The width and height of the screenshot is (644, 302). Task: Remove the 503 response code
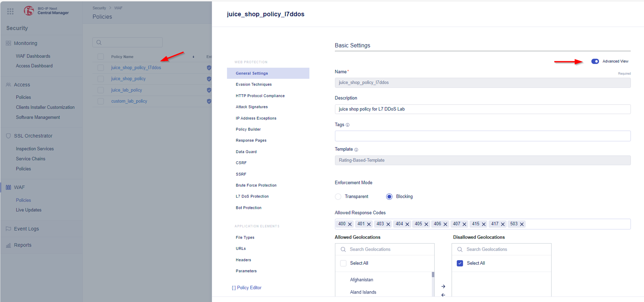tap(522, 224)
